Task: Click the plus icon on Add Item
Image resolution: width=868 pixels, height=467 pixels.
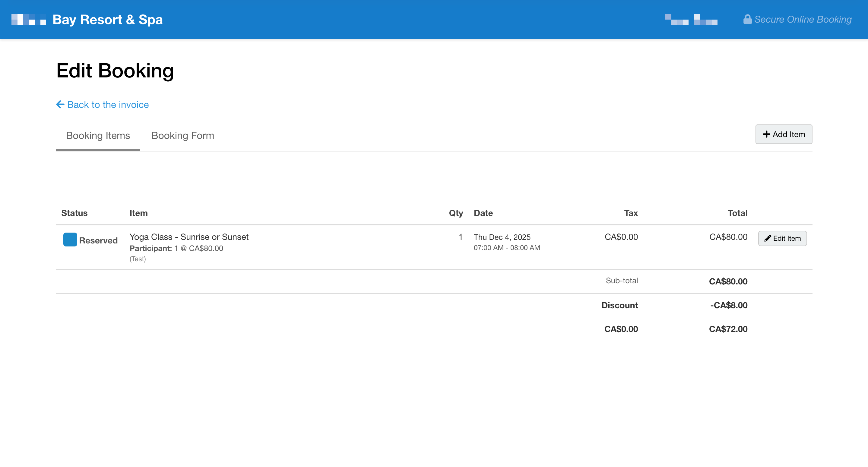Action: [x=766, y=134]
